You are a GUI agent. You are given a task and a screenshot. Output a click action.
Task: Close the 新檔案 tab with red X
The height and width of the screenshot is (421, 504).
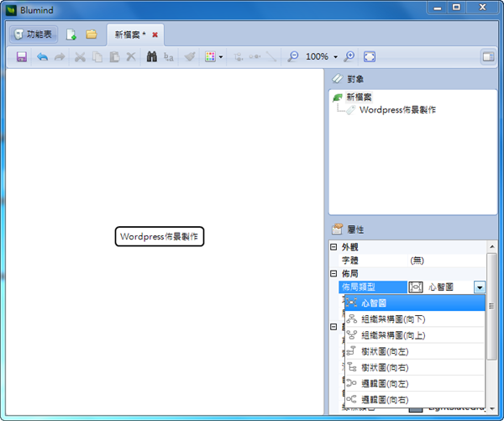pyautogui.click(x=155, y=34)
